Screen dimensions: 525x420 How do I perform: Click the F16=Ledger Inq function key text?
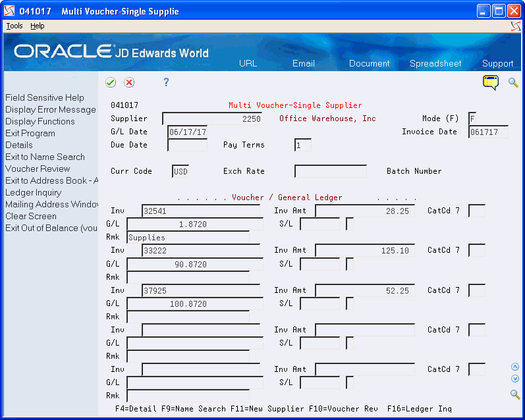tap(419, 409)
